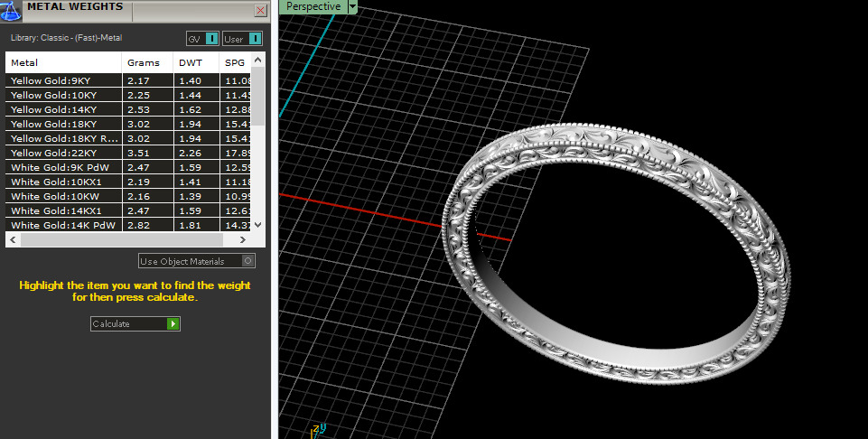
Task: Click the 2.26 DWT value
Action: (x=190, y=153)
